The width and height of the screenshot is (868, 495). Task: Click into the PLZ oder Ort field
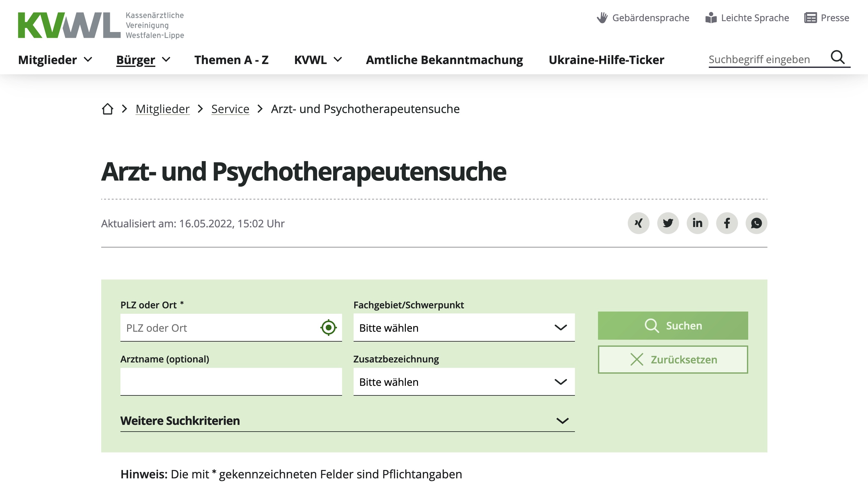[217, 328]
